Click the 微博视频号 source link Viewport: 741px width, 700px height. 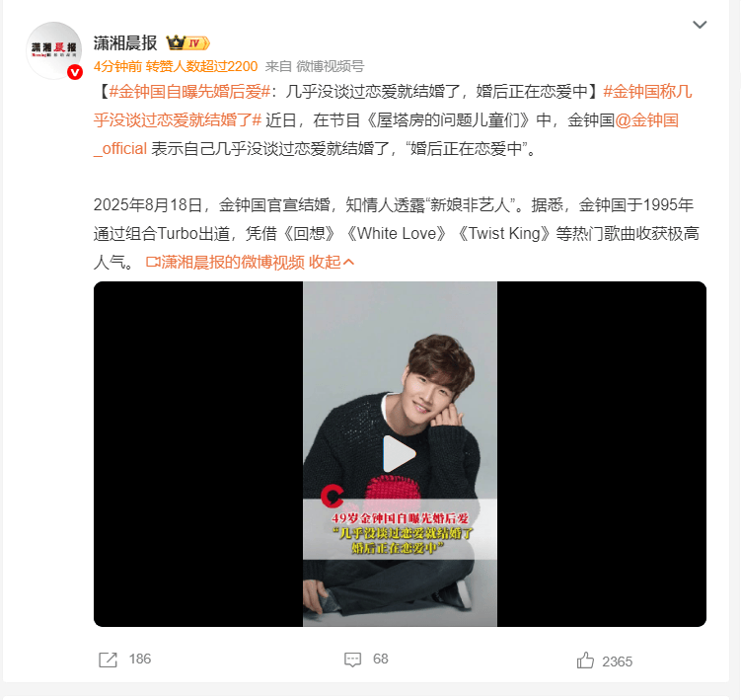pyautogui.click(x=330, y=67)
